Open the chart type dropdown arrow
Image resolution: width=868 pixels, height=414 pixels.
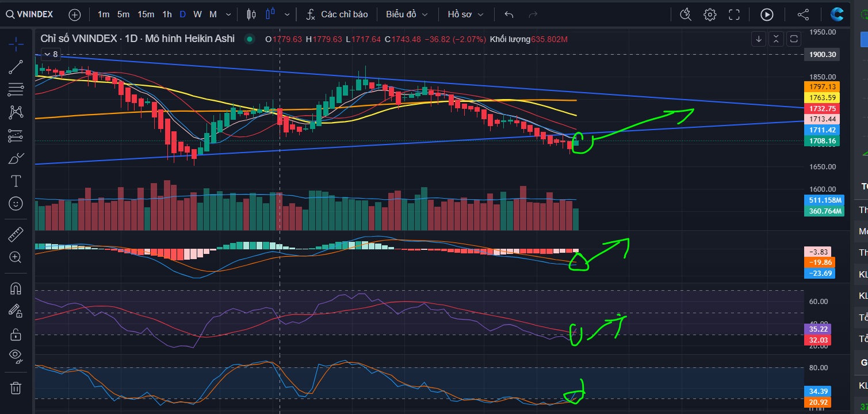pyautogui.click(x=287, y=14)
